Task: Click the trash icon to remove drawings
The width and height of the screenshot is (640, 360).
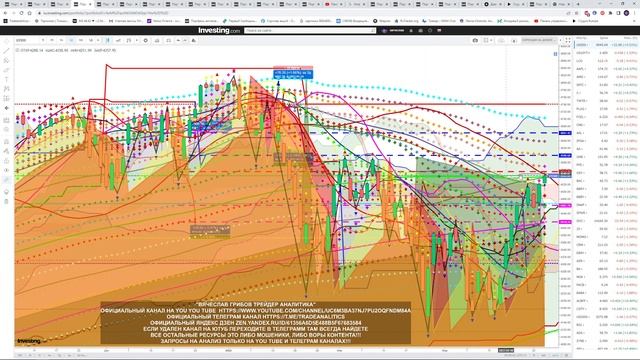Action: 6,201
